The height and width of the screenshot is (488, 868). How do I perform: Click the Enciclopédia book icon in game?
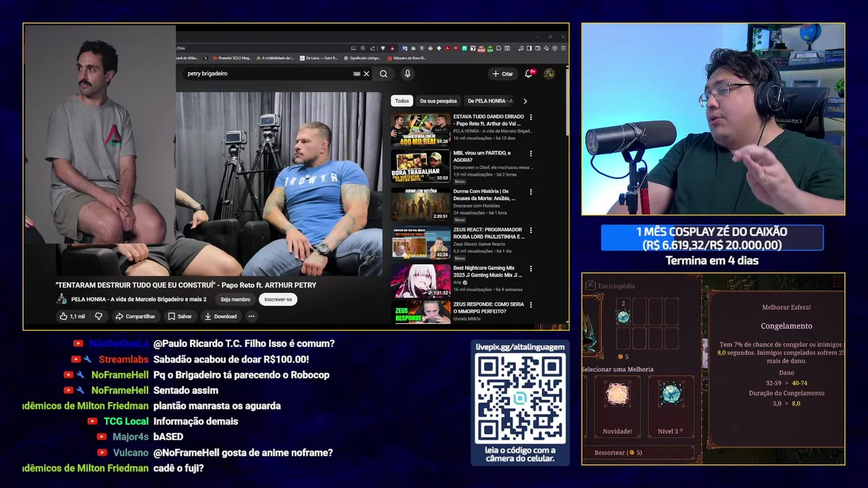tap(590, 285)
